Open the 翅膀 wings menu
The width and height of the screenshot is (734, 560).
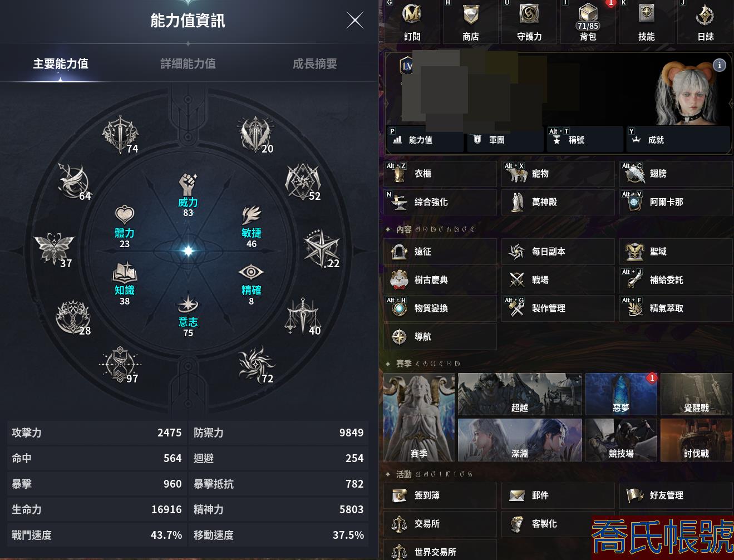coord(676,174)
